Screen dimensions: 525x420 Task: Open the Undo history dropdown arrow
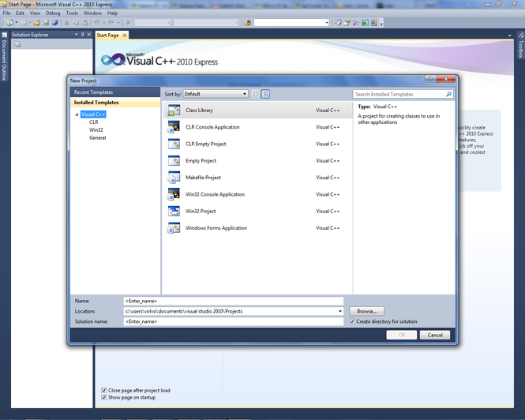(103, 23)
